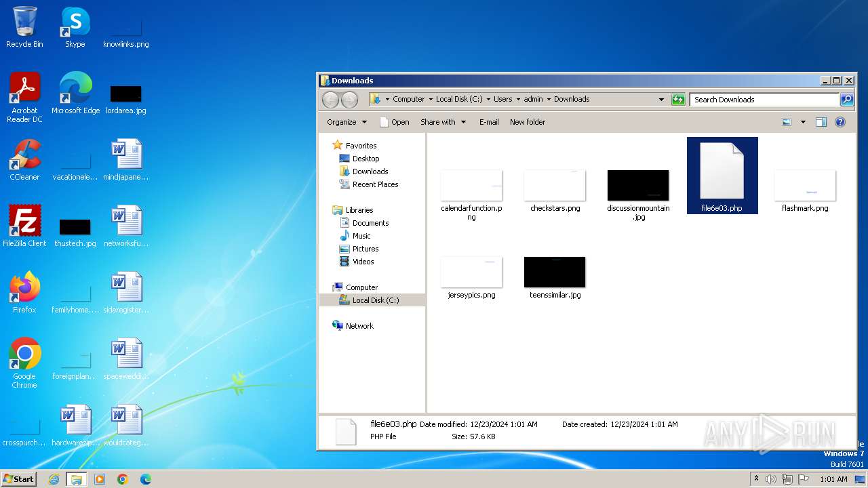Viewport: 868px width, 488px height.
Task: Launch Microsoft Edge desktop shortcut
Action: coord(75,94)
